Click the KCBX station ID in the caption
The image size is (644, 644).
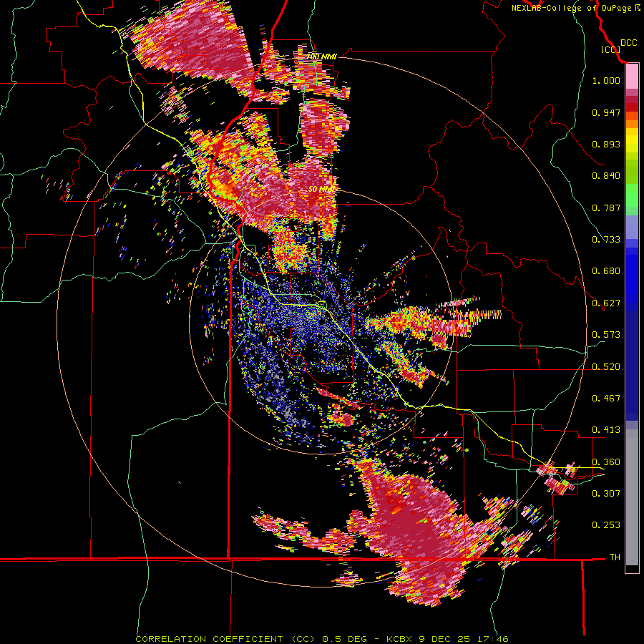[399, 639]
